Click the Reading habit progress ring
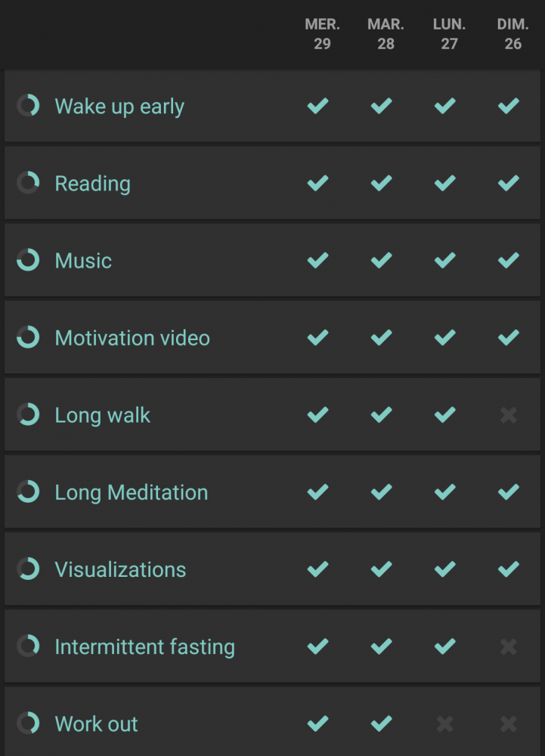 coord(28,183)
